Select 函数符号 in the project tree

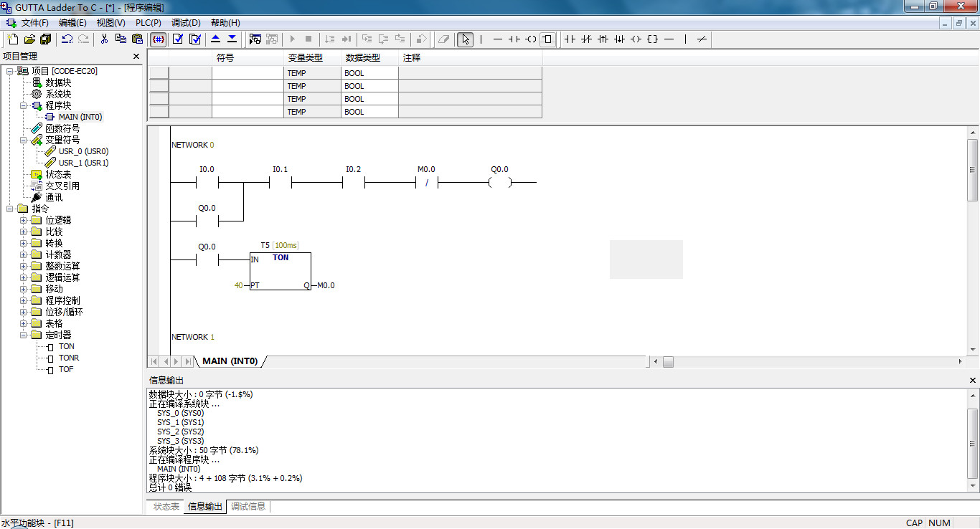click(62, 128)
